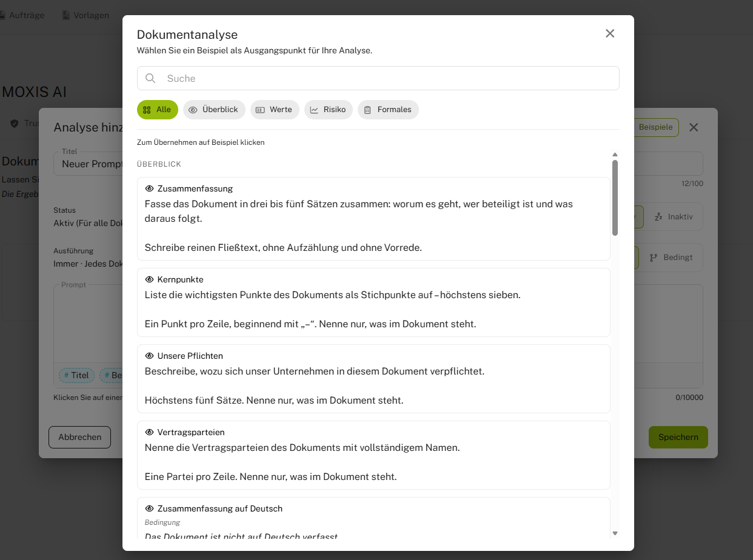Apply the Kernpunkte example prompt
This screenshot has height=560, width=753.
[x=373, y=302]
